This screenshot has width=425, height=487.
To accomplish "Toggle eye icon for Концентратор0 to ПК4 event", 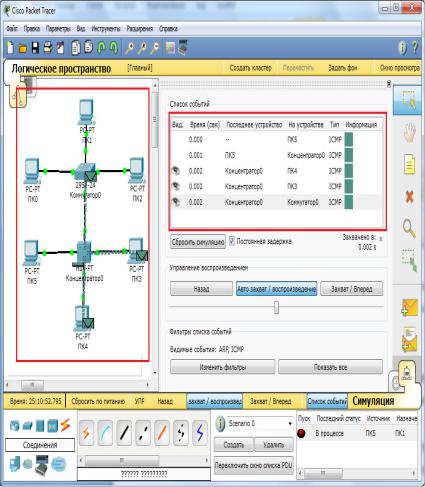I will [176, 171].
